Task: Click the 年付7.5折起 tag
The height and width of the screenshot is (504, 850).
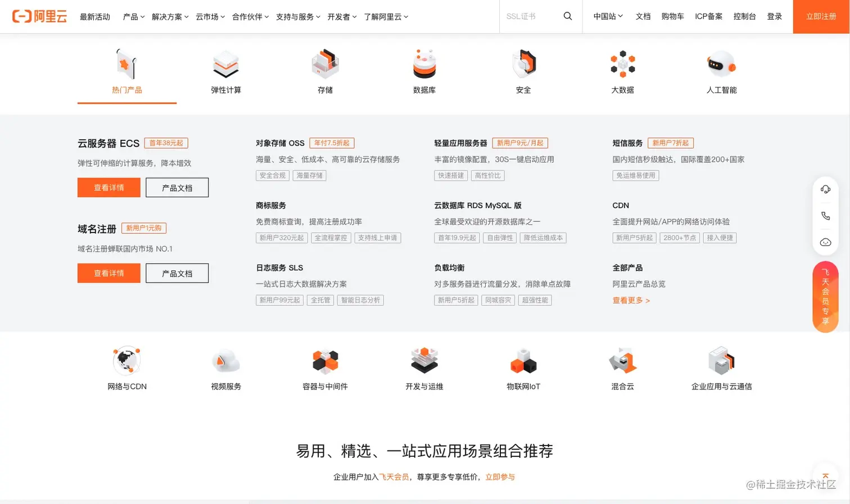Action: (x=332, y=143)
